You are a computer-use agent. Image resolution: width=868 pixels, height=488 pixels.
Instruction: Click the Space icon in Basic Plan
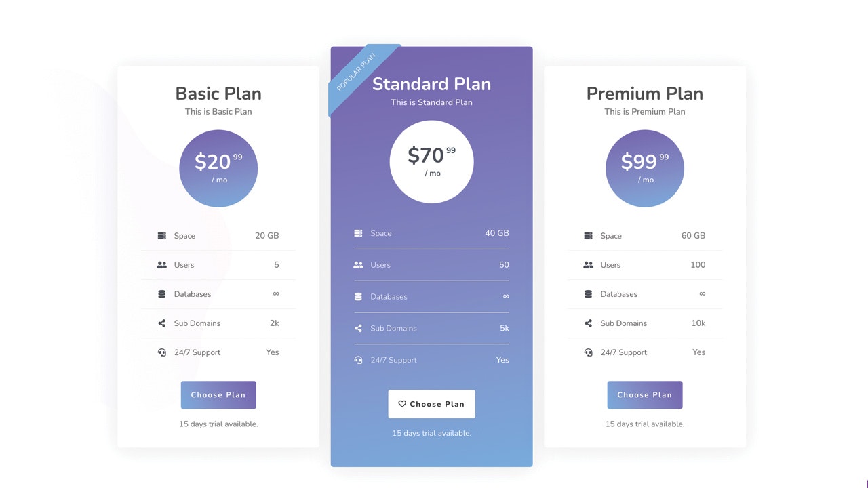(x=163, y=235)
